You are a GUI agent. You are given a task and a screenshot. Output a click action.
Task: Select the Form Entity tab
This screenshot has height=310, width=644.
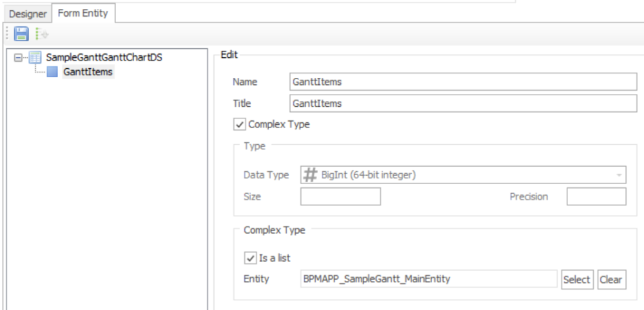click(83, 12)
